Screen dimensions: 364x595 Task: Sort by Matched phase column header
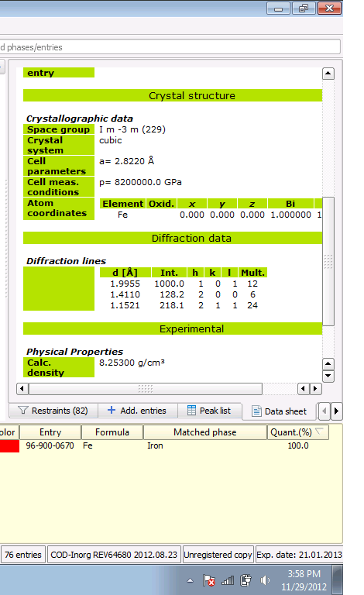(x=205, y=432)
